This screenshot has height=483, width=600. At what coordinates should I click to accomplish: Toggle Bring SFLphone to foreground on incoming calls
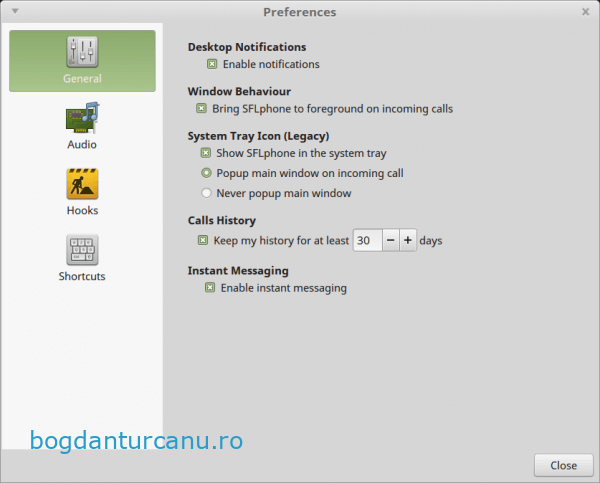(202, 108)
